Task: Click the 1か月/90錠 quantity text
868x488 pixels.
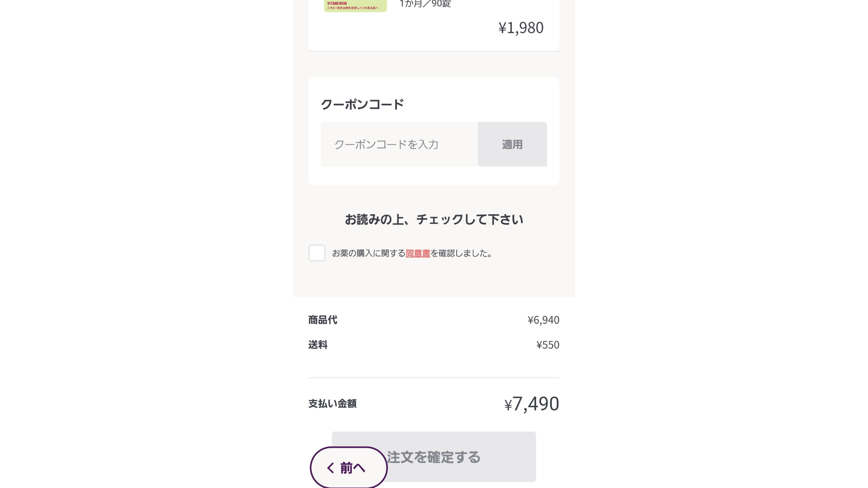Action: tap(425, 4)
